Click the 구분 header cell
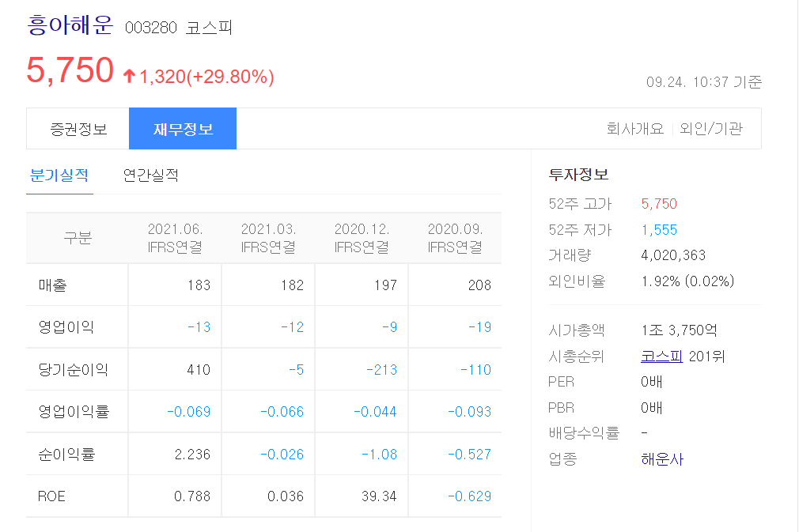The width and height of the screenshot is (799, 532). point(78,238)
